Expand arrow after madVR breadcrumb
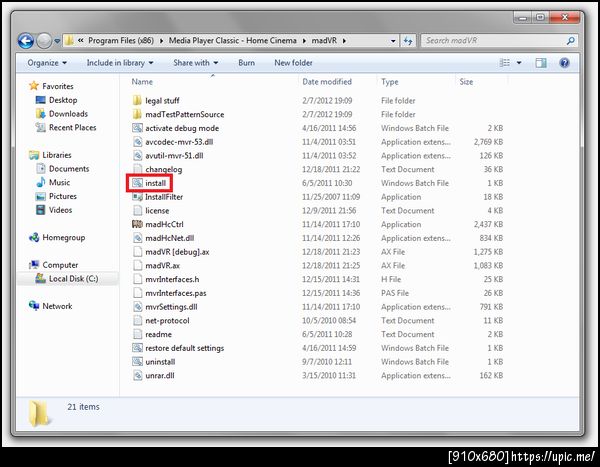The height and width of the screenshot is (467, 600). click(344, 41)
